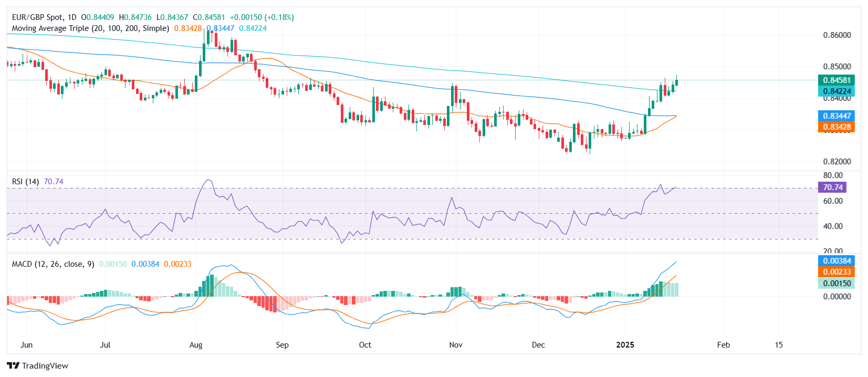Click the Feb label on time axis
This screenshot has width=868, height=377.
click(724, 345)
